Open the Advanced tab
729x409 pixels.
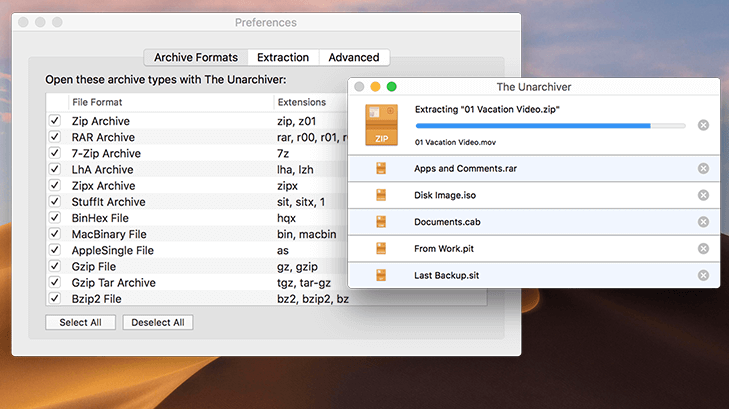[354, 57]
